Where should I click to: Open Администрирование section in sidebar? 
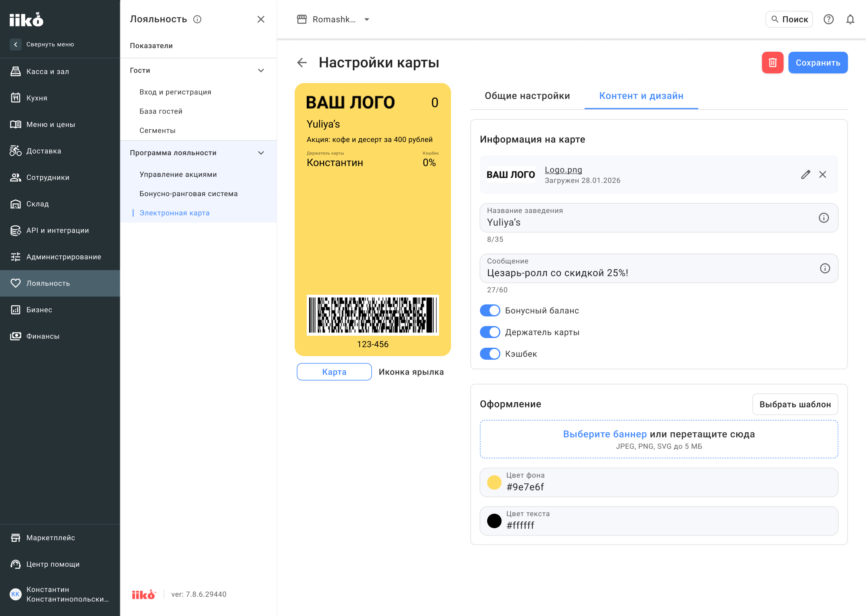coord(60,257)
